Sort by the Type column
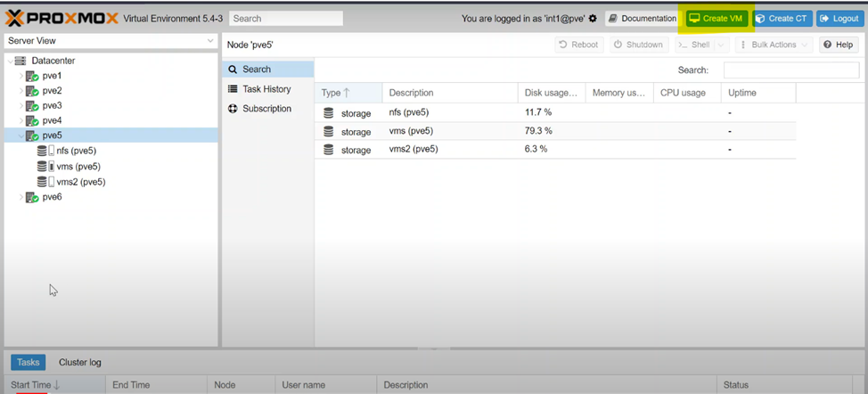 [348, 93]
